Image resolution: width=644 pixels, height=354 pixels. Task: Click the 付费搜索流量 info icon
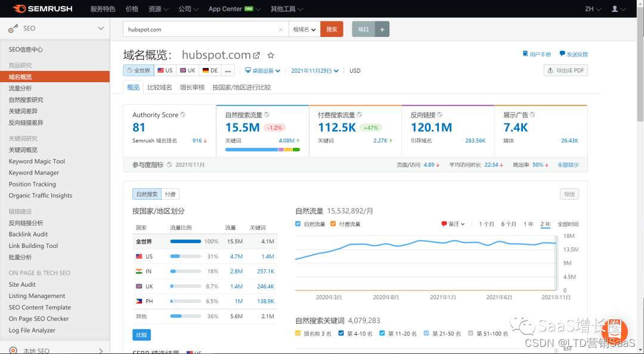(360, 115)
